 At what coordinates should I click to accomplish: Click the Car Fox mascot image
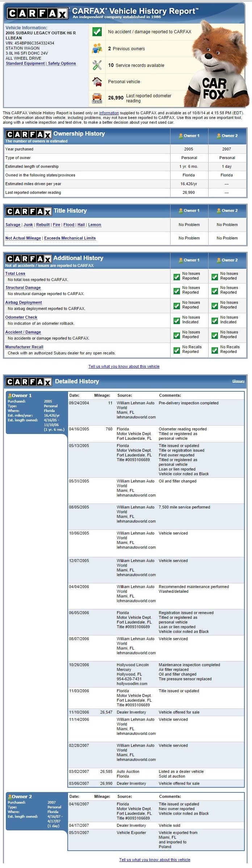click(217, 63)
